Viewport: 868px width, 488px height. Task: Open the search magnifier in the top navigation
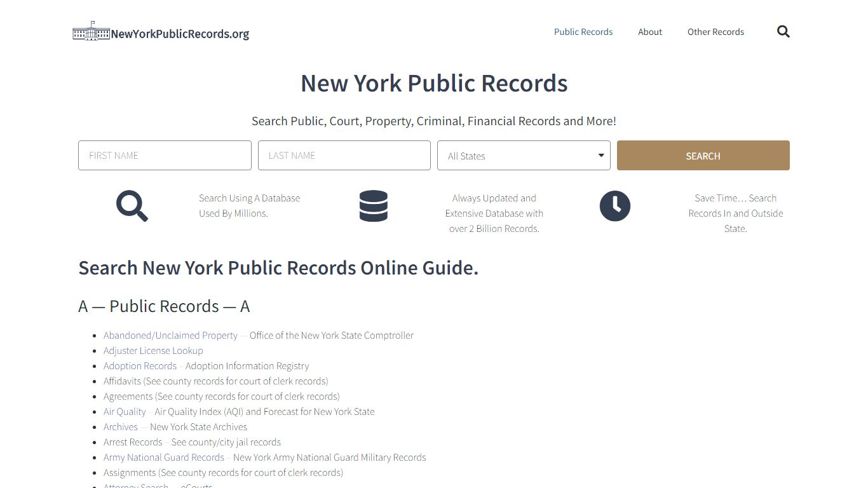pos(783,31)
